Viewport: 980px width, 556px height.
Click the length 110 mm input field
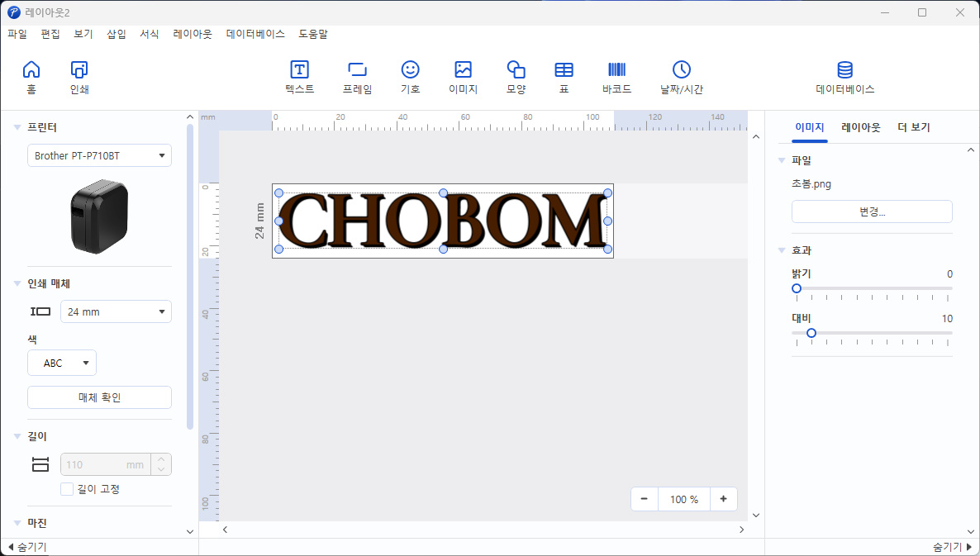click(106, 465)
